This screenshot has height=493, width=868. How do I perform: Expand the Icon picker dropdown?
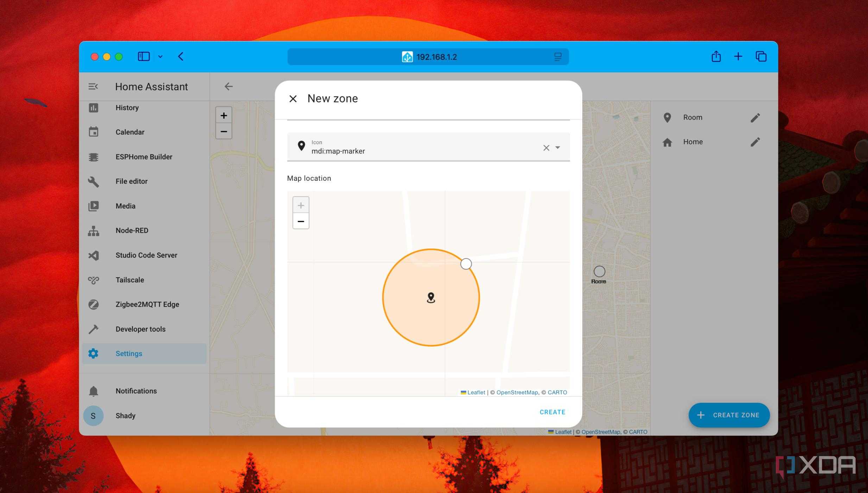(x=558, y=148)
